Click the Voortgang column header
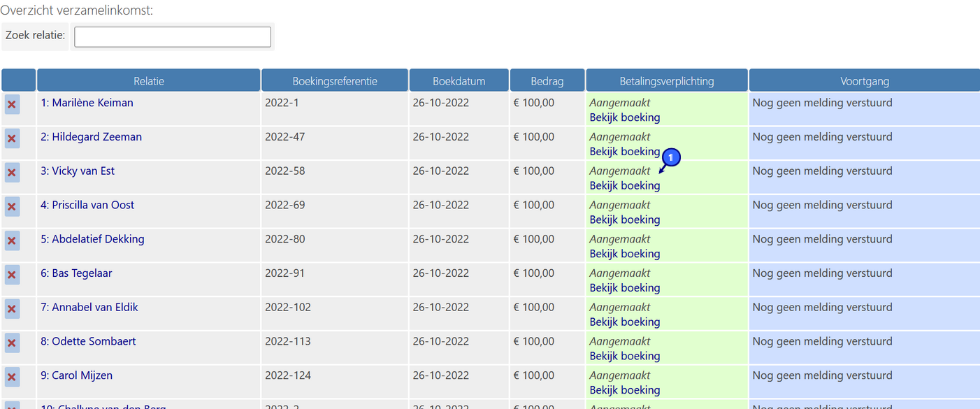Image resolution: width=980 pixels, height=409 pixels. tap(864, 81)
